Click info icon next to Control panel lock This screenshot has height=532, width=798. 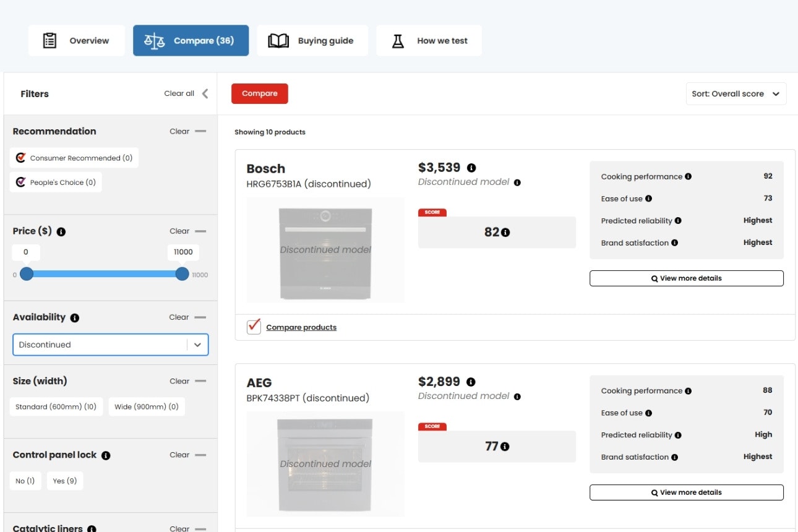[106, 455]
